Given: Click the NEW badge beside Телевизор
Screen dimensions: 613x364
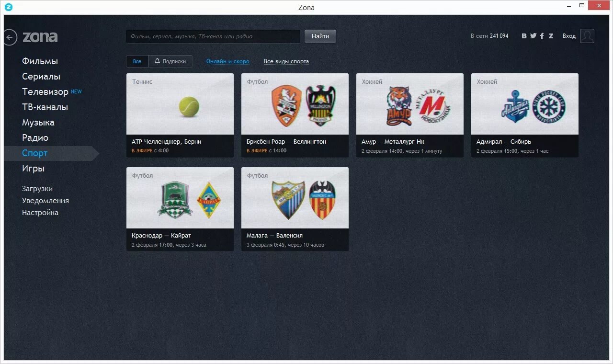Looking at the screenshot, I should 76,91.
